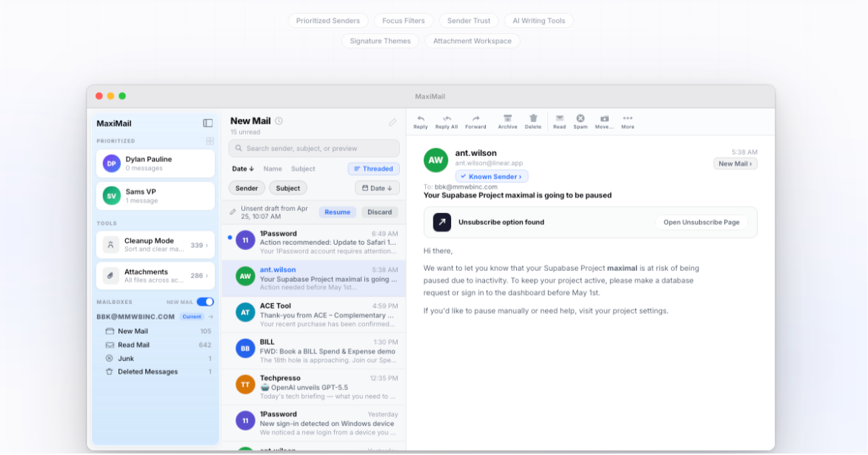The height and width of the screenshot is (455, 868).
Task: Sort list by Date
Action: tap(242, 169)
